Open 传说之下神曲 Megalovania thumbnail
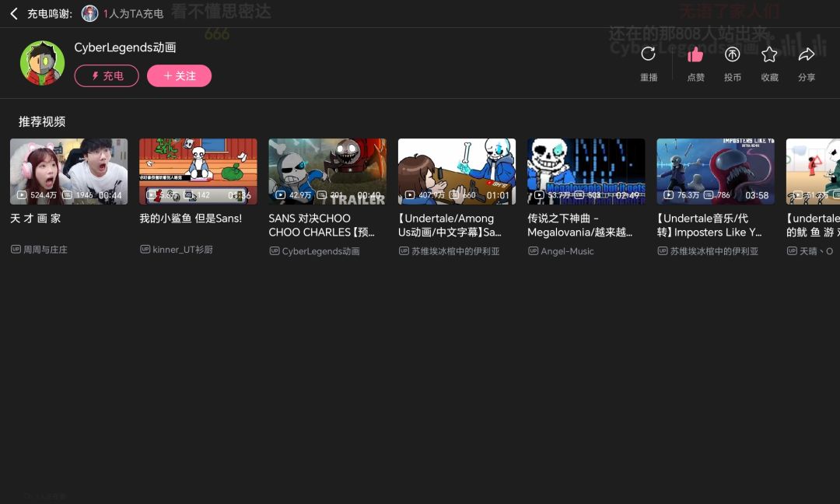The height and width of the screenshot is (504, 840). (x=586, y=171)
